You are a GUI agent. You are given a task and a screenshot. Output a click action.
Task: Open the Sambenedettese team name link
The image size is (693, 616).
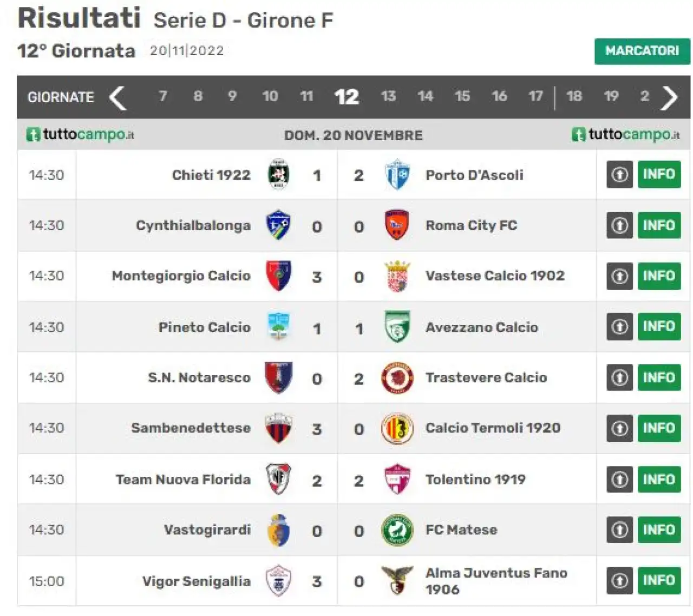(191, 428)
